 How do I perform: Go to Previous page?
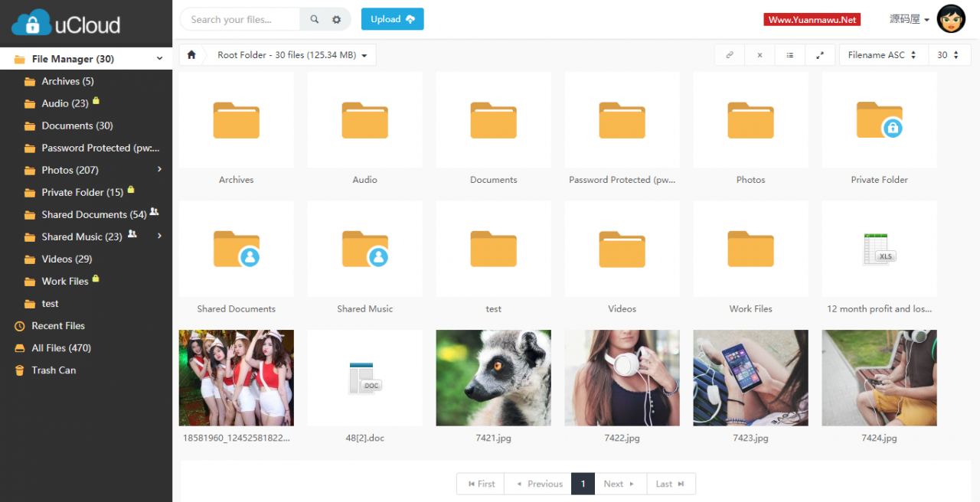tap(539, 484)
